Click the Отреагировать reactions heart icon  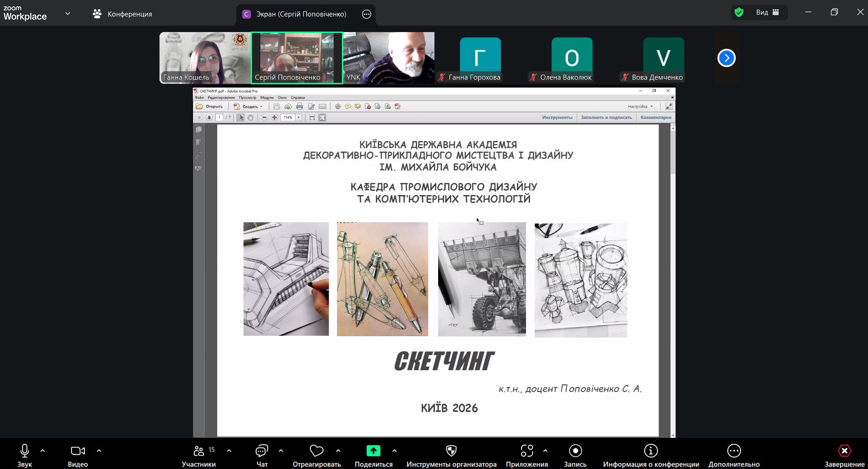[x=316, y=451]
